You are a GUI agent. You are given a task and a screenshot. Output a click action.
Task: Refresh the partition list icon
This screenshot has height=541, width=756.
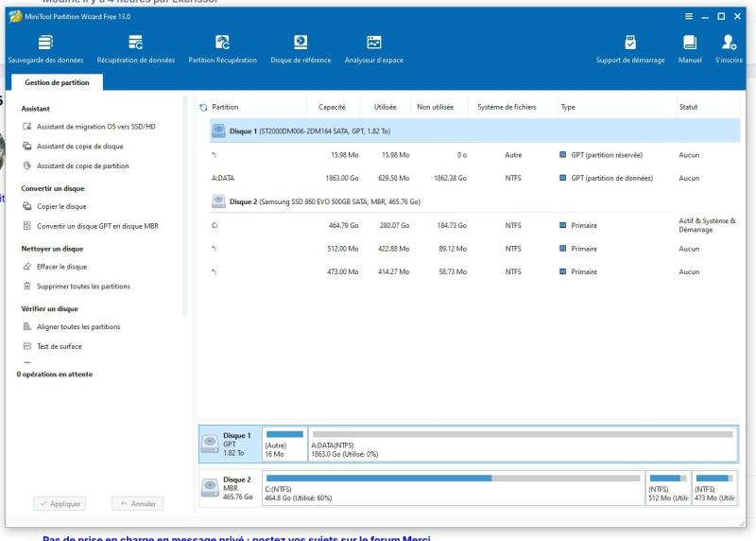pyautogui.click(x=201, y=108)
